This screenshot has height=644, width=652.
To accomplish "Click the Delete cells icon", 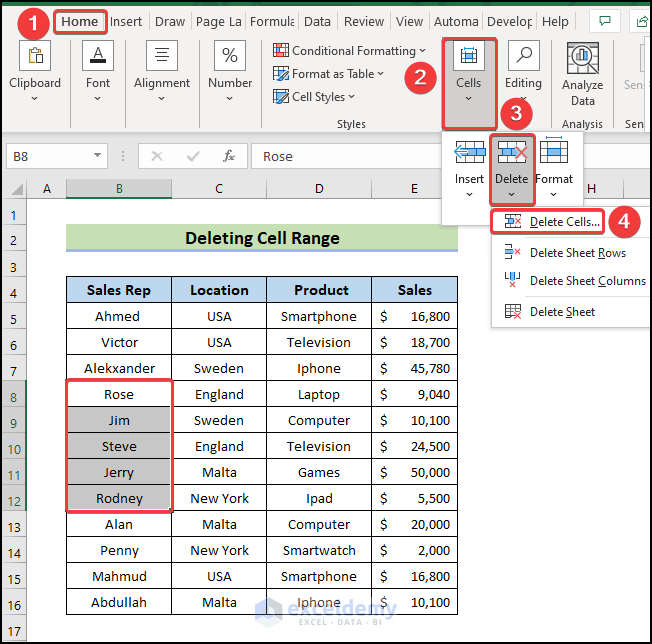I will 512,152.
